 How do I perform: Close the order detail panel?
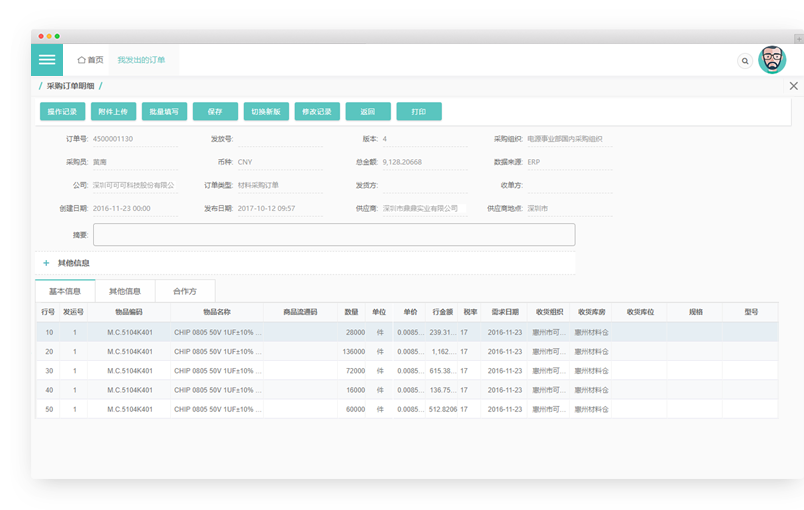tap(794, 86)
